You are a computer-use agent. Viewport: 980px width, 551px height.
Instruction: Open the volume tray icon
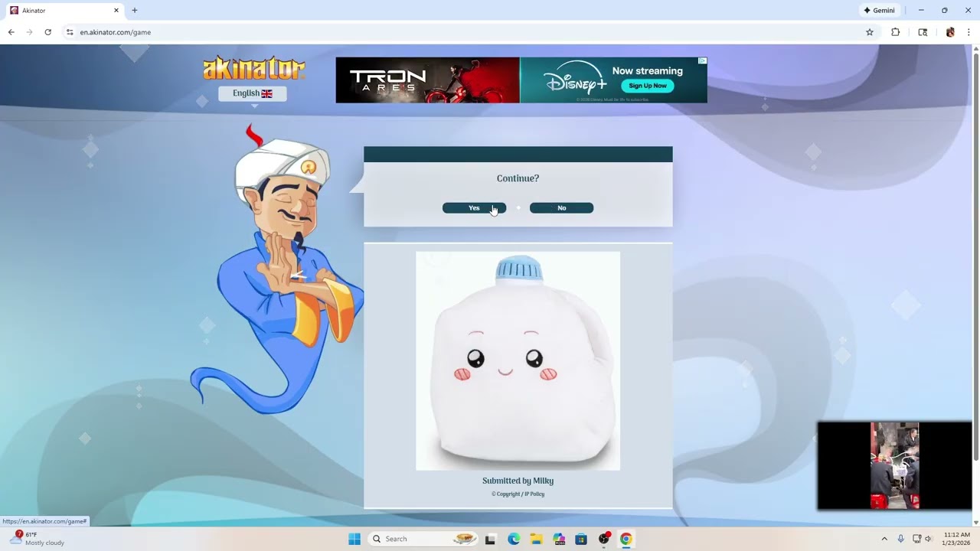pos(929,539)
